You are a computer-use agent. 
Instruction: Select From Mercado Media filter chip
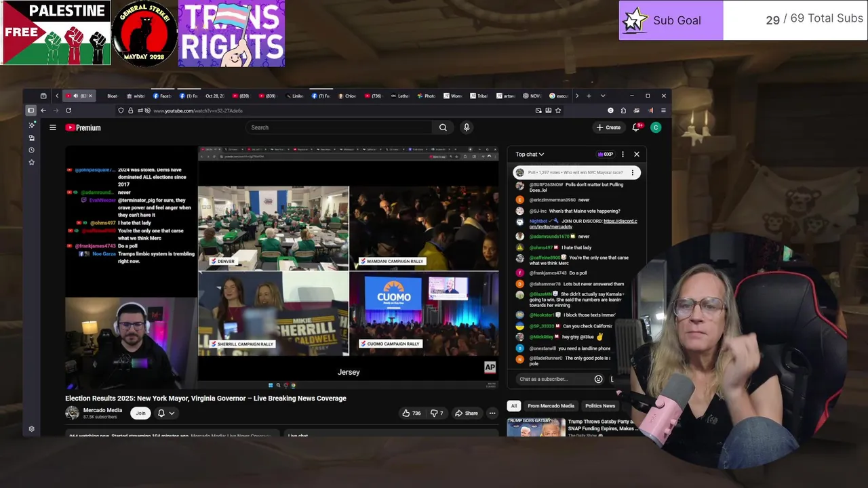[x=551, y=406]
